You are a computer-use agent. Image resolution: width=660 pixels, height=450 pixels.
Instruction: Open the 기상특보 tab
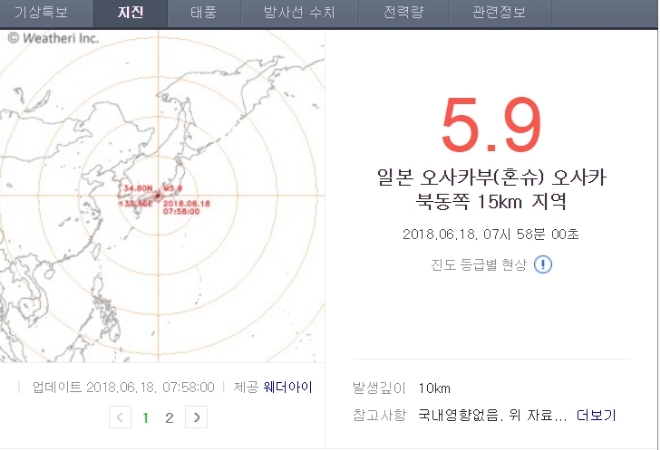coord(41,12)
